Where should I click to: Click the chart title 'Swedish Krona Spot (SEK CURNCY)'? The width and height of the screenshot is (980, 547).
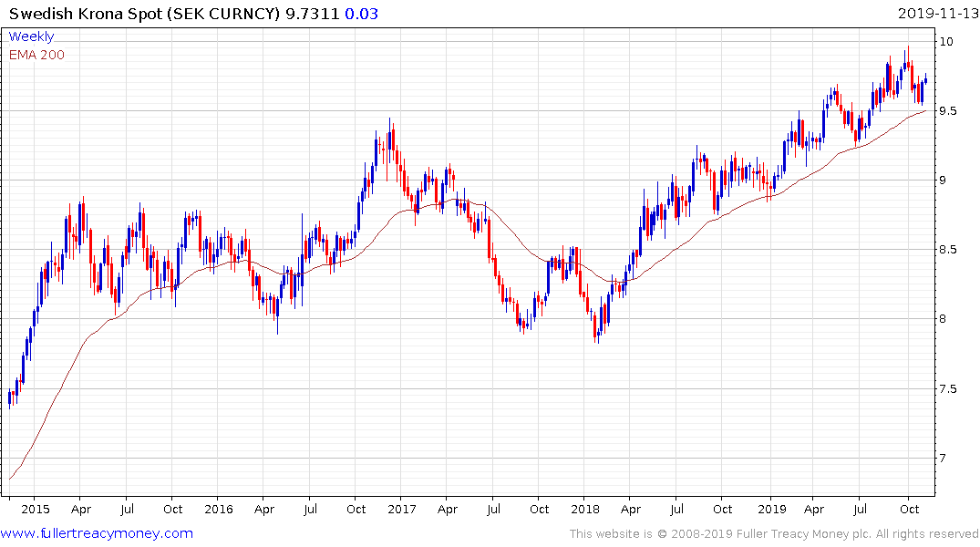click(144, 14)
